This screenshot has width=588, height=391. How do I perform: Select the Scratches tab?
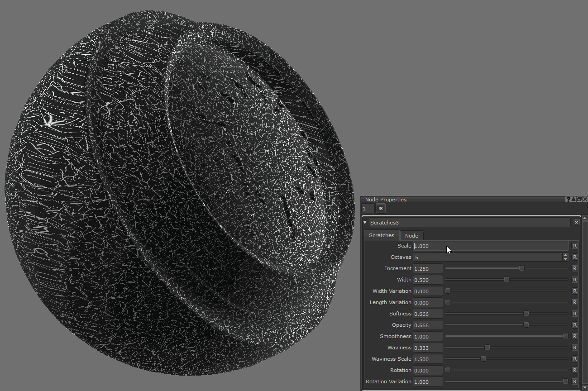[381, 235]
